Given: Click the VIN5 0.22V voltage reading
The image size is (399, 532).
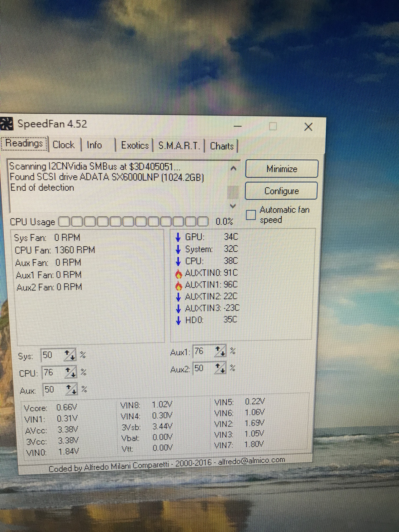Looking at the screenshot, I should 239,402.
